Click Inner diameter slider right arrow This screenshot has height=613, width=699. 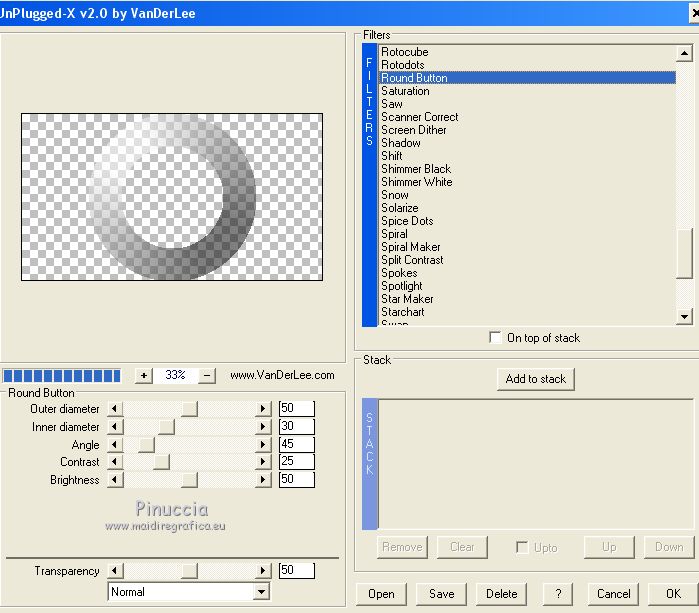click(x=264, y=427)
